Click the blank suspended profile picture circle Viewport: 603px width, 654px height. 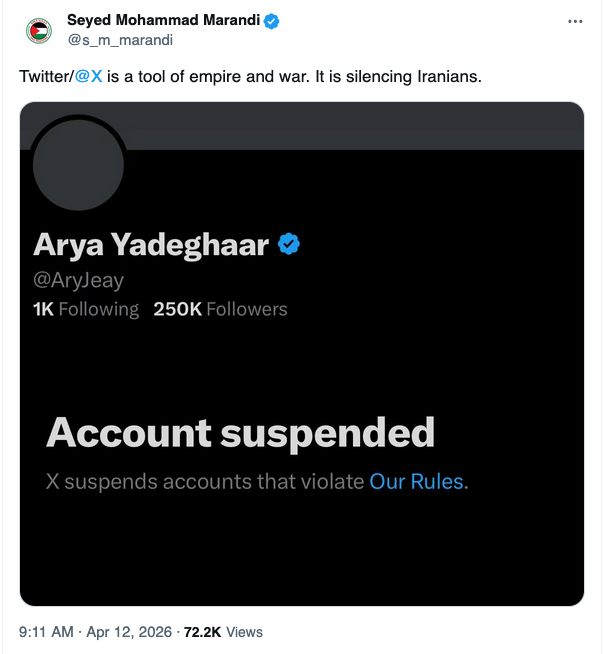(x=79, y=165)
